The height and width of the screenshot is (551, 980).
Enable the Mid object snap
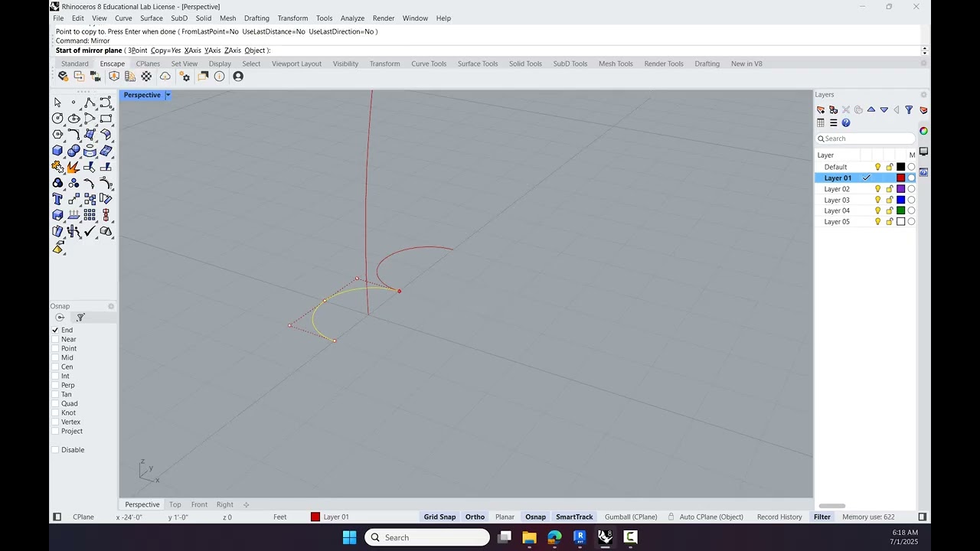[55, 357]
